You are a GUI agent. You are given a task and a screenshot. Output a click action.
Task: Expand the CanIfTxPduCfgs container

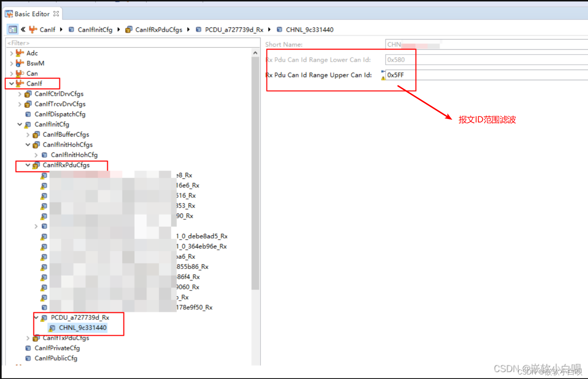[x=28, y=338]
